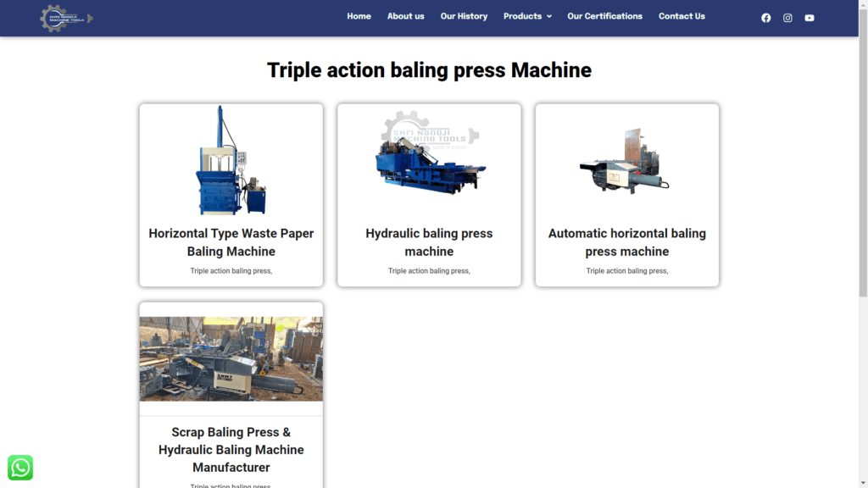Screen dimensions: 868x488
Task: Click the scrap baling press factory photo
Action: click(231, 358)
